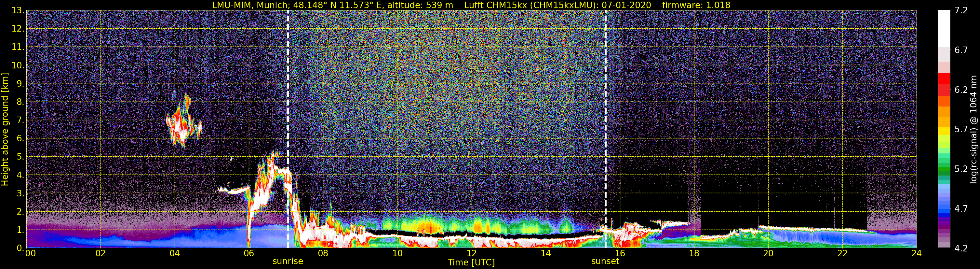Click the '8.' height axis tick label

coord(20,102)
